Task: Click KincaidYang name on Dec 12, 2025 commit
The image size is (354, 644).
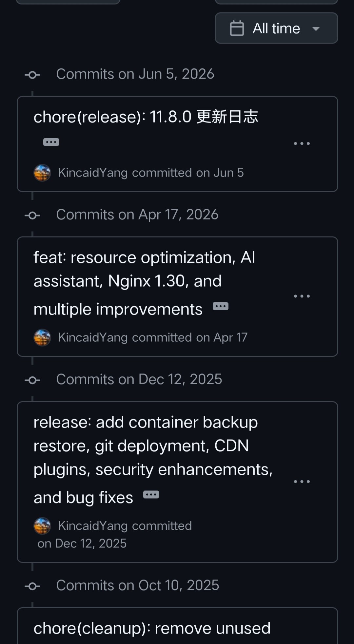Action: [93, 526]
